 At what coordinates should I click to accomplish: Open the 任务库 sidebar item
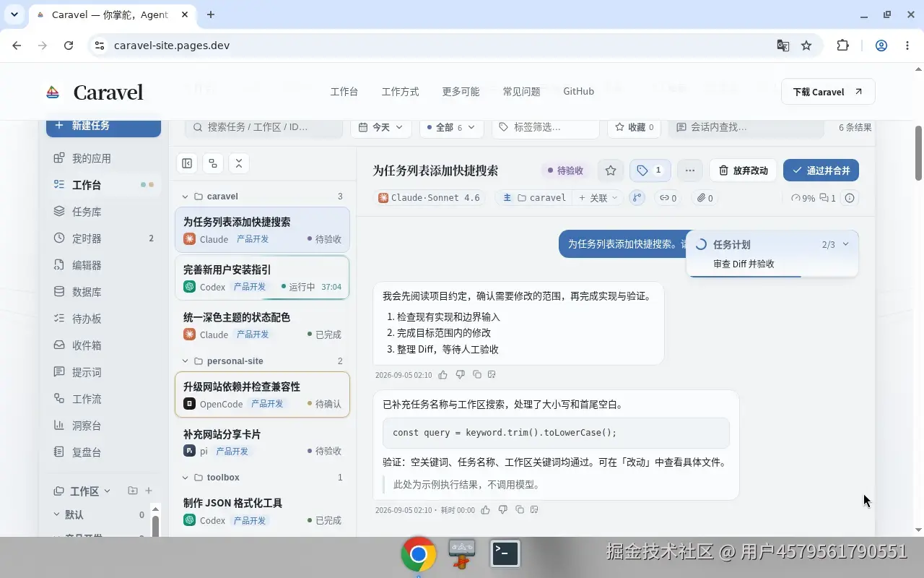[103, 212]
